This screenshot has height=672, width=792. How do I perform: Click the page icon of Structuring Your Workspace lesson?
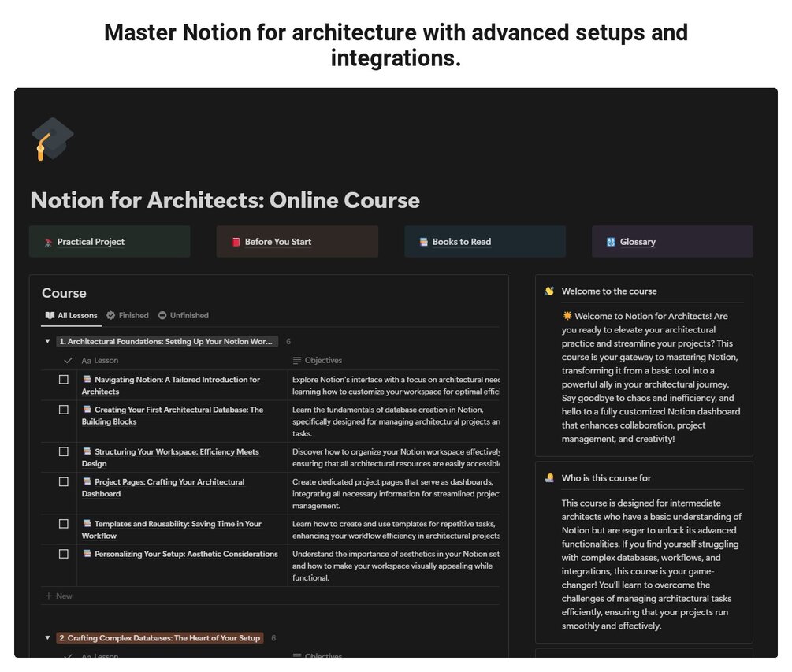[87, 451]
